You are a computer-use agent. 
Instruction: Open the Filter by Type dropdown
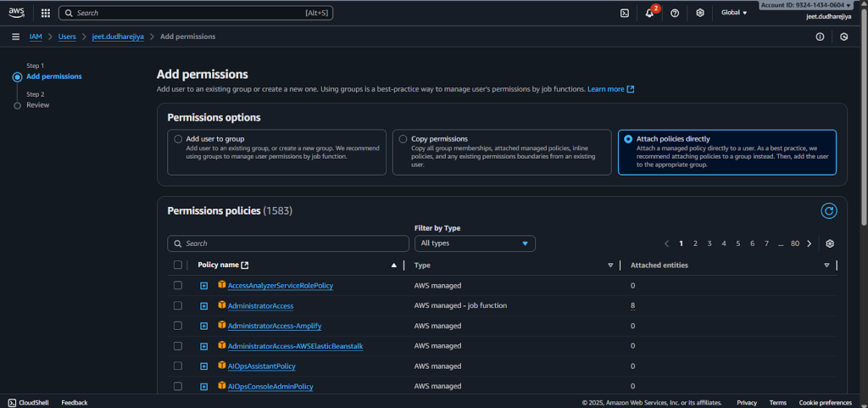point(475,243)
